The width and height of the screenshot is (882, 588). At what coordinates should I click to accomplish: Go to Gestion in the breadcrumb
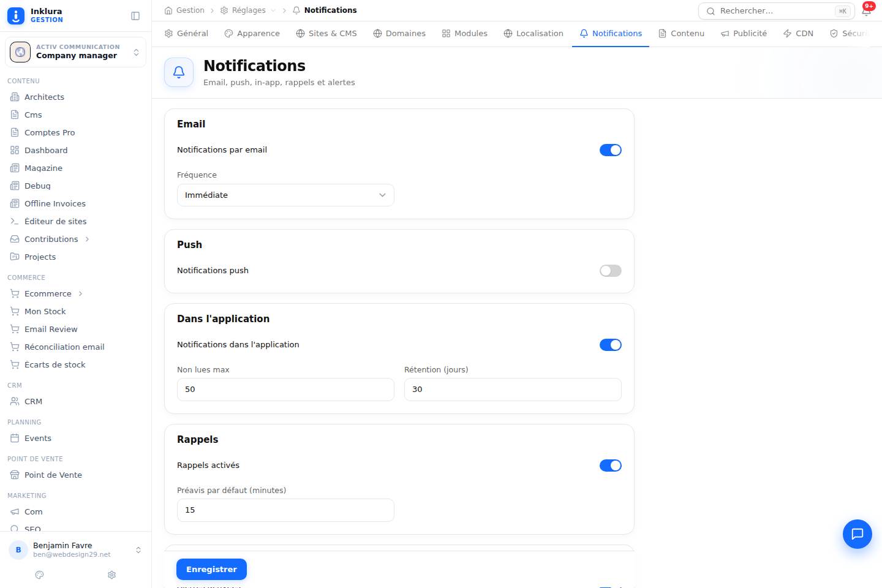point(184,10)
